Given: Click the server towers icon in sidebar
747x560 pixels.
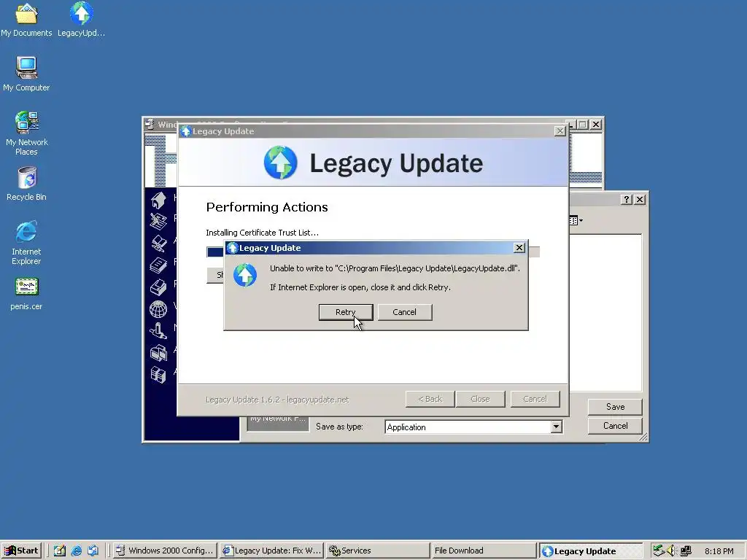Looking at the screenshot, I should 158,375.
